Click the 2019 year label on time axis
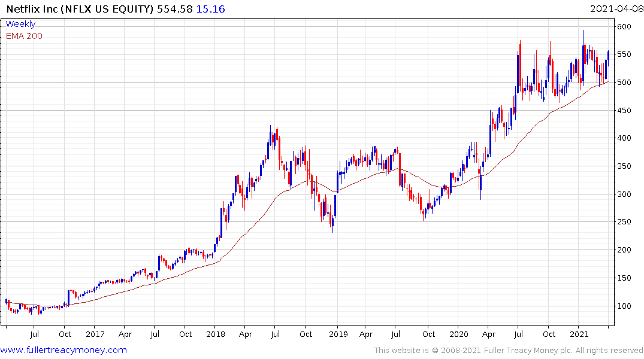 click(x=338, y=334)
